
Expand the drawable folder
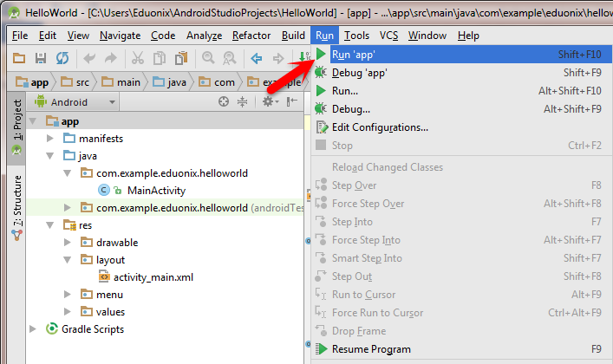pyautogui.click(x=68, y=243)
